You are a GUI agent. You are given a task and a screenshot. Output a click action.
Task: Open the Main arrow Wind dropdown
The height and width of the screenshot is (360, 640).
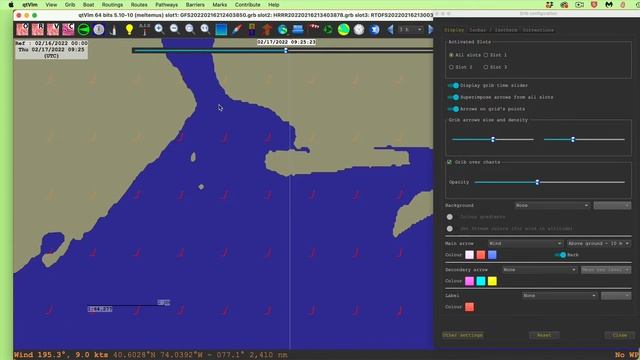pyautogui.click(x=525, y=243)
